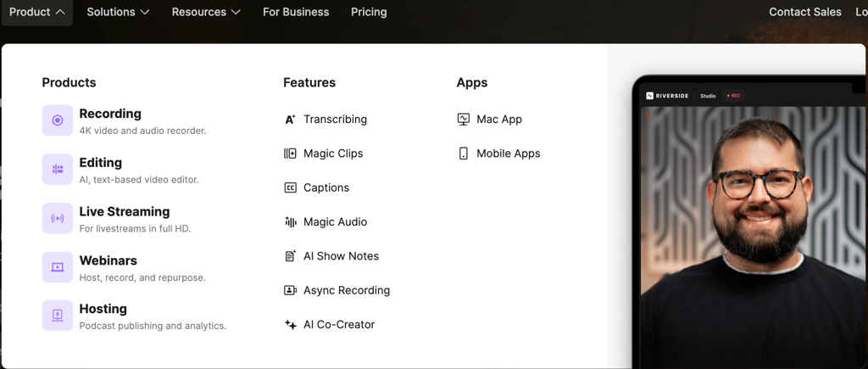Image resolution: width=868 pixels, height=369 pixels.
Task: Click the Recording product icon
Action: [x=58, y=120]
